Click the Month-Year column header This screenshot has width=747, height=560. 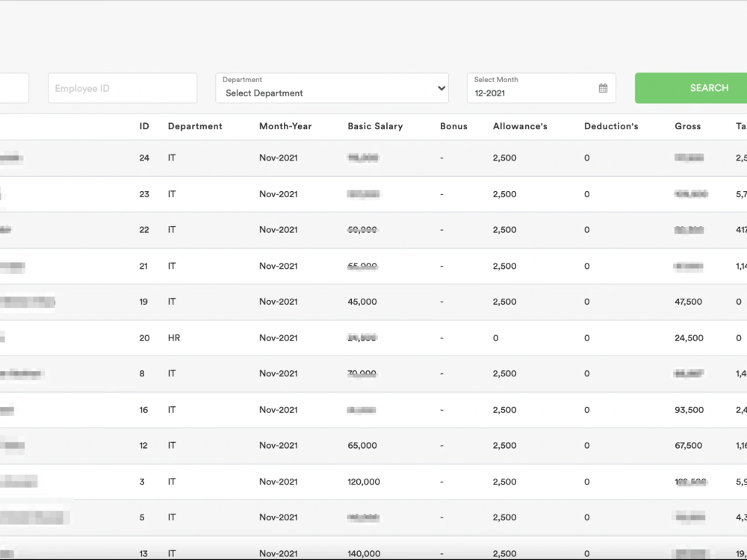(x=285, y=126)
